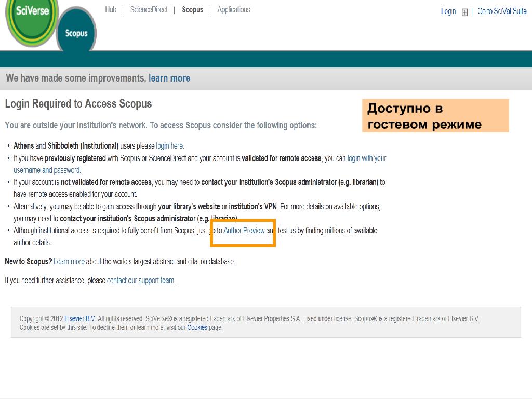Click 'contact our support team' link

pos(141,281)
